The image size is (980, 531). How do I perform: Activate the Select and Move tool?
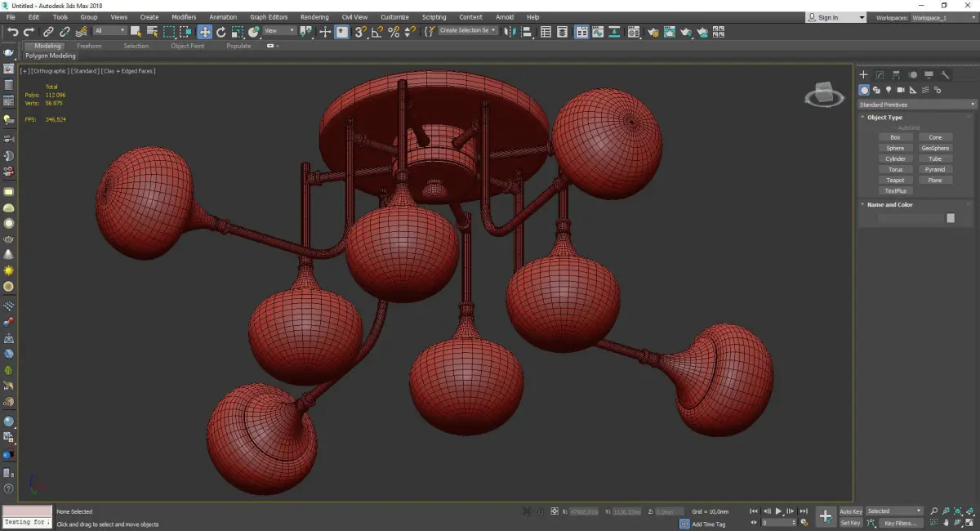coord(204,32)
